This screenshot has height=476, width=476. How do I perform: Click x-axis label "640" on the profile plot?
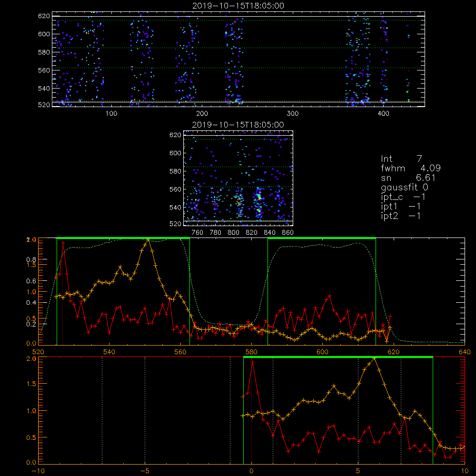(x=465, y=352)
